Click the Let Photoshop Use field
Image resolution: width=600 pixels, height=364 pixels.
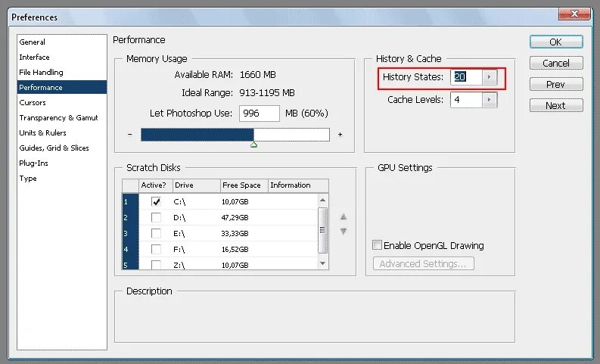(x=260, y=114)
